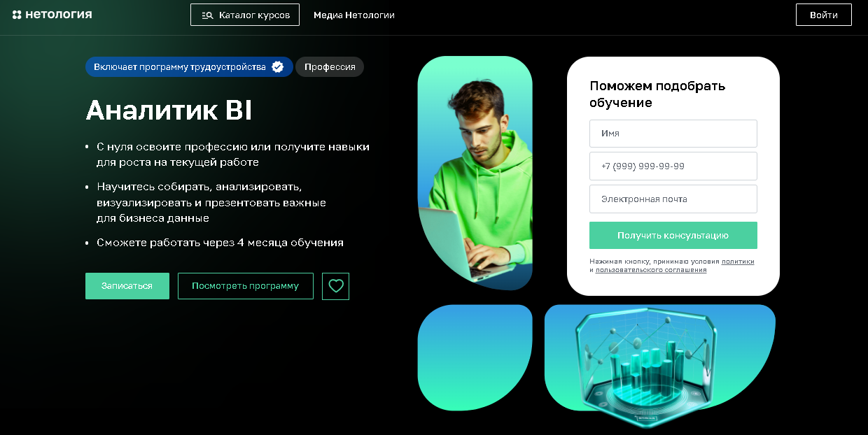This screenshot has width=868, height=435.
Task: Submit with Получить консультацию button
Action: click(x=673, y=235)
